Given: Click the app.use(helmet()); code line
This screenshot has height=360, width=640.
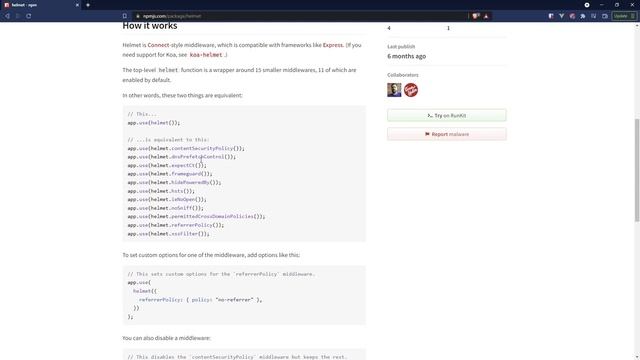Looking at the screenshot, I should tap(153, 122).
